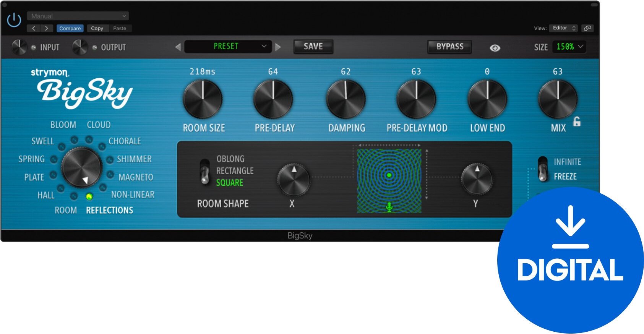Open the View Editor dropdown
Screen dimensions: 644x334
tap(564, 28)
